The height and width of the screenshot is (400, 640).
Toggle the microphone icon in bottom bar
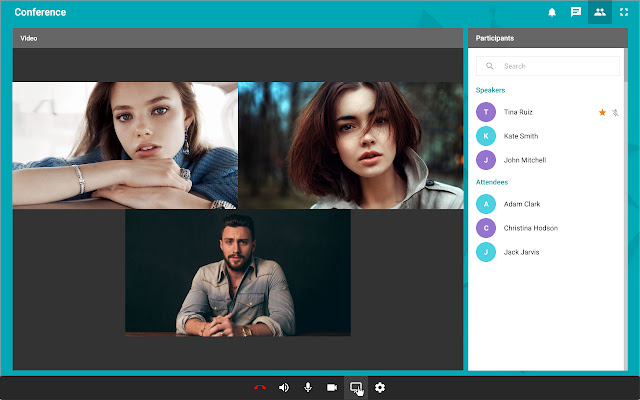(308, 387)
